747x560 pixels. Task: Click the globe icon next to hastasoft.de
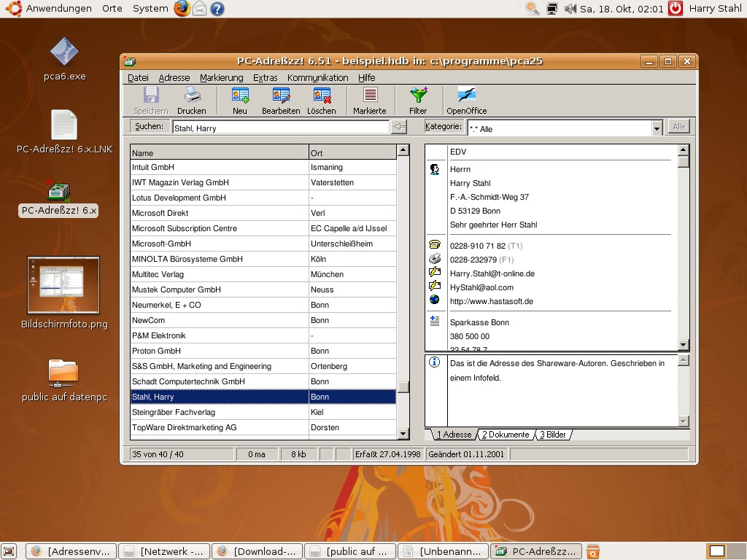point(435,300)
